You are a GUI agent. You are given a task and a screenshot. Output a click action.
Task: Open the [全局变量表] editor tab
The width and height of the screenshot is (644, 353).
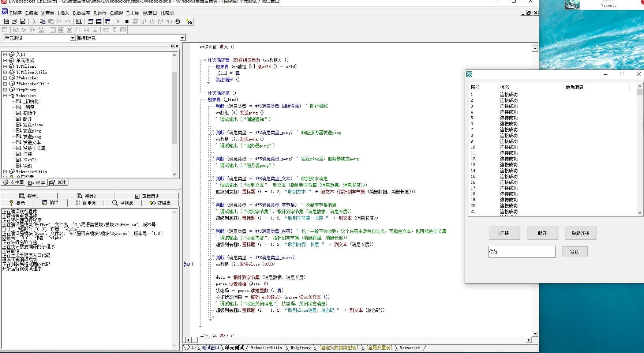point(379,348)
